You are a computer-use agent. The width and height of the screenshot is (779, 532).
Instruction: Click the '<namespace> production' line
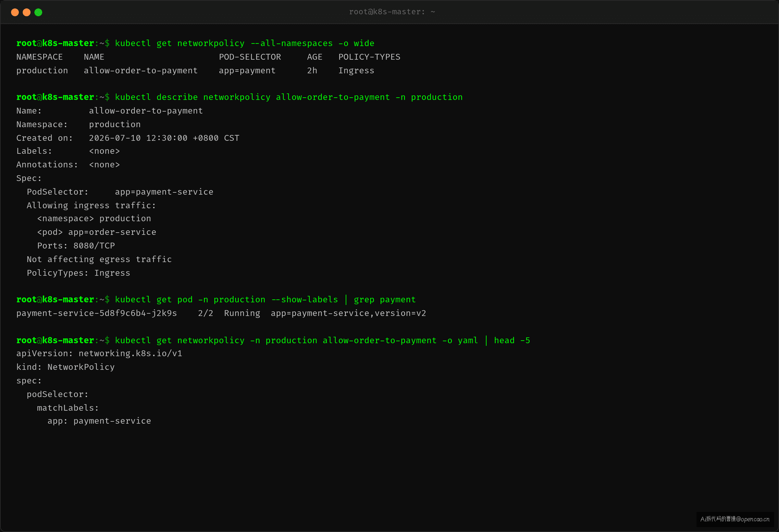[x=94, y=218]
